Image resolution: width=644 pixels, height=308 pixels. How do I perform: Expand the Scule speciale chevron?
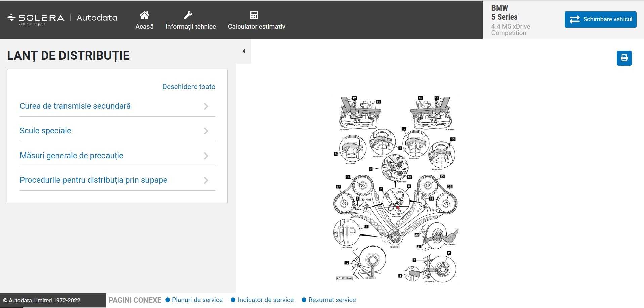pyautogui.click(x=206, y=131)
